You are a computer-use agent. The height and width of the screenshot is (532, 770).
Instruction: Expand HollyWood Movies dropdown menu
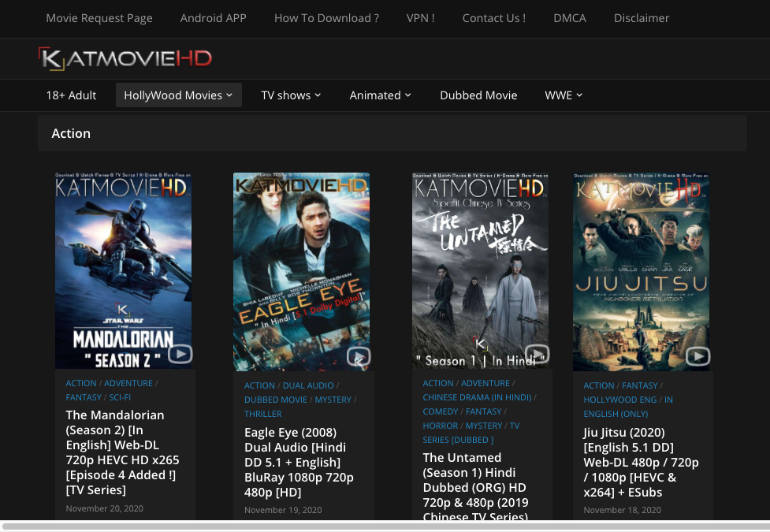click(x=179, y=95)
